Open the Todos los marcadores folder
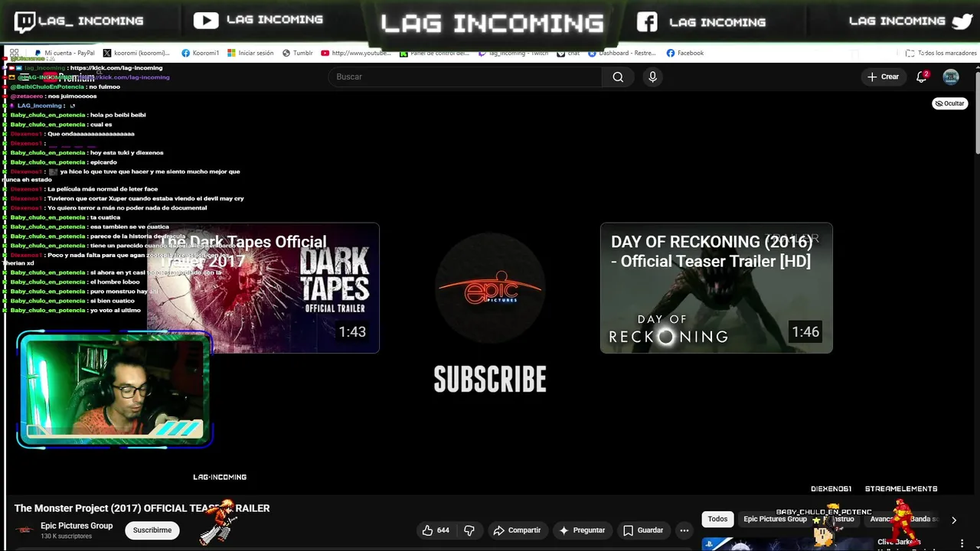The width and height of the screenshot is (980, 551). coord(941,53)
